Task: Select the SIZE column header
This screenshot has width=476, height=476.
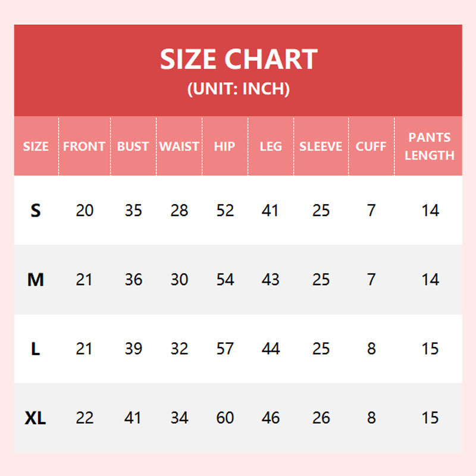Action: pyautogui.click(x=36, y=146)
